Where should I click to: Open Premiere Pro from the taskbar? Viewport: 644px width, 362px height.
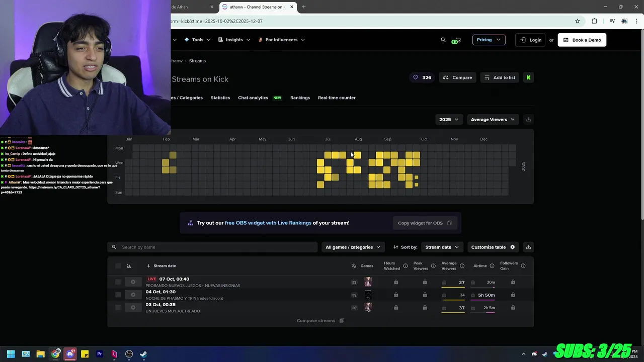pos(100,354)
